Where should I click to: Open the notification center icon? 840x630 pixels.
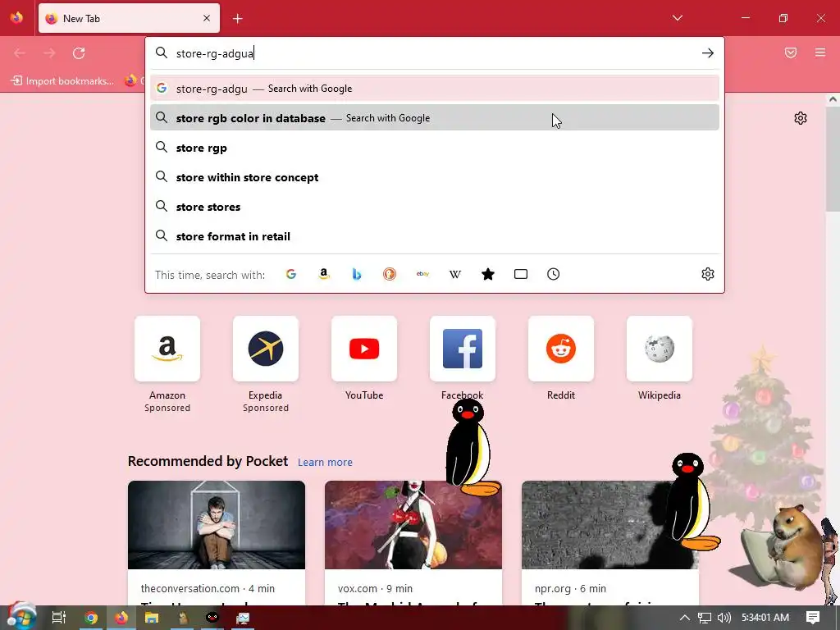[813, 618]
